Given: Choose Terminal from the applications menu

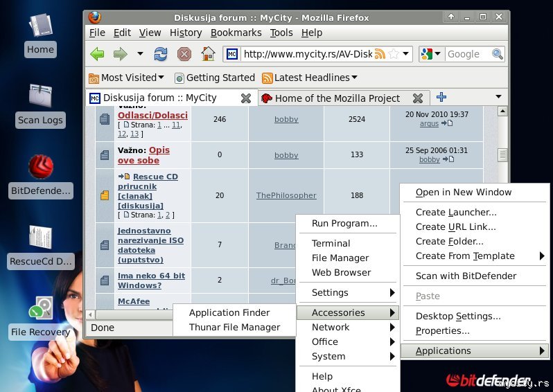Looking at the screenshot, I should click(x=348, y=243).
